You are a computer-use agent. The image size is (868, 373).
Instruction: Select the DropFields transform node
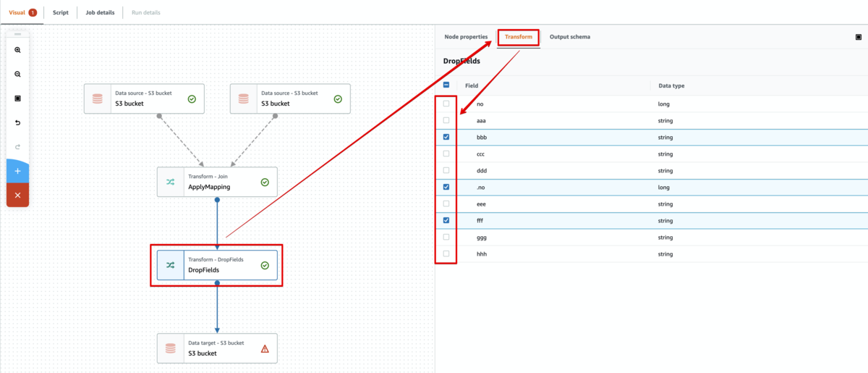point(217,265)
